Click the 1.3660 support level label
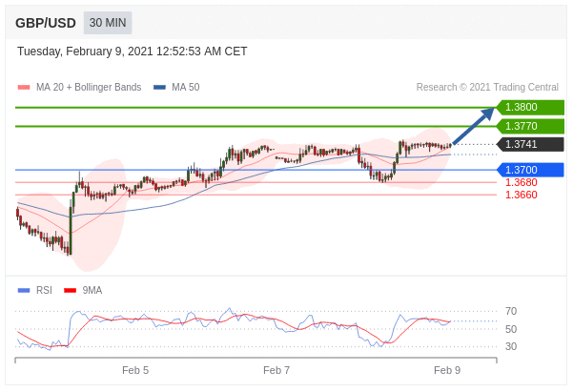The width and height of the screenshot is (573, 392). pos(522,195)
